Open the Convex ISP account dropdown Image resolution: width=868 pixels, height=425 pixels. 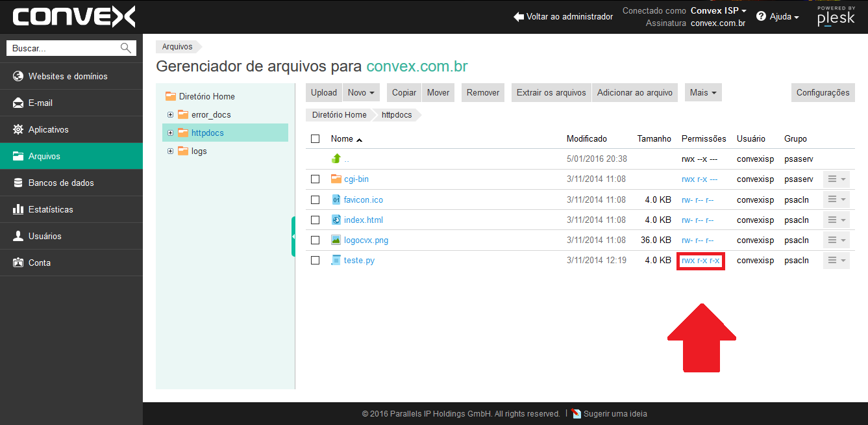click(718, 10)
